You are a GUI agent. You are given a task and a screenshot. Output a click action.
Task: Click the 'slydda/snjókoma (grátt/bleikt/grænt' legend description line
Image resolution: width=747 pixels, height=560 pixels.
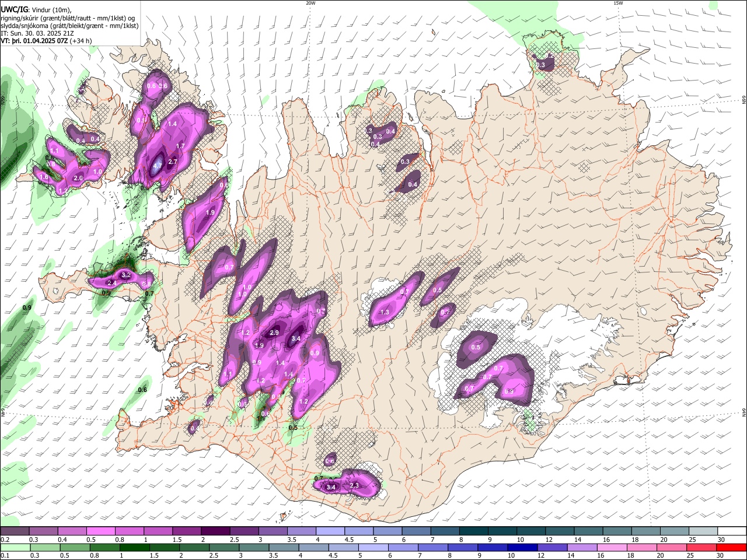(69, 25)
